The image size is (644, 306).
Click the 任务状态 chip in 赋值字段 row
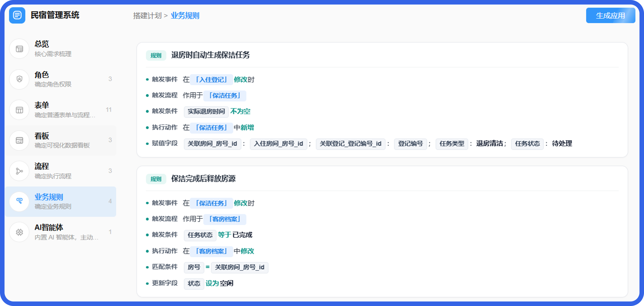(527, 144)
